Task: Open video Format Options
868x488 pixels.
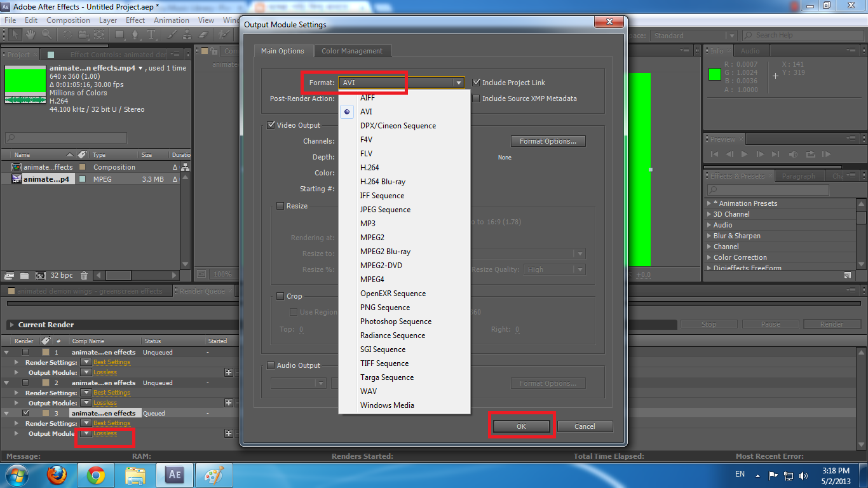Action: pyautogui.click(x=548, y=141)
